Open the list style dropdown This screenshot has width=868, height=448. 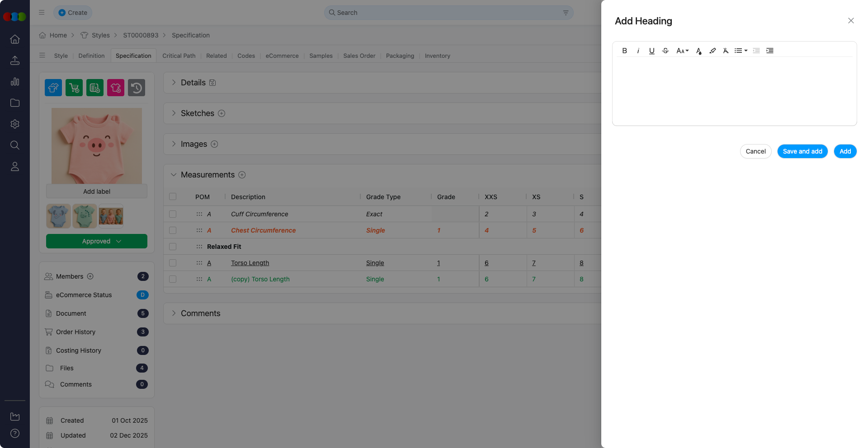pos(741,51)
